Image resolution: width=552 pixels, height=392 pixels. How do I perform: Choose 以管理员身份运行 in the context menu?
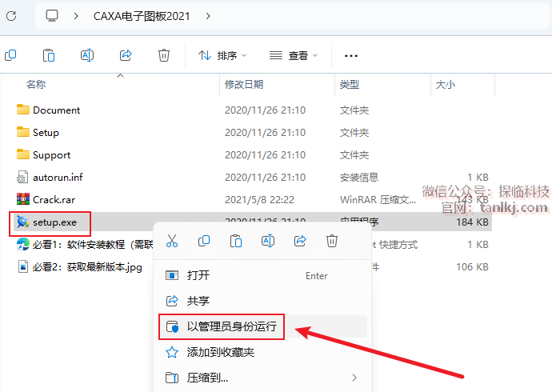[262, 326]
